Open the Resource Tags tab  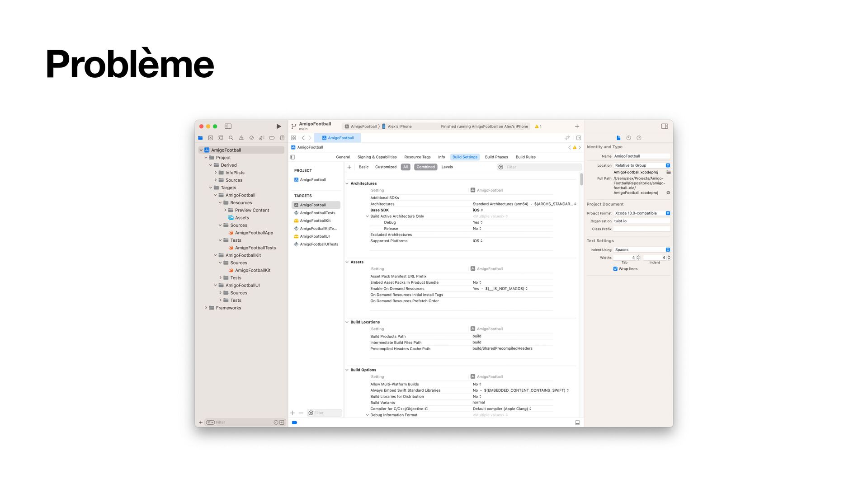click(417, 157)
